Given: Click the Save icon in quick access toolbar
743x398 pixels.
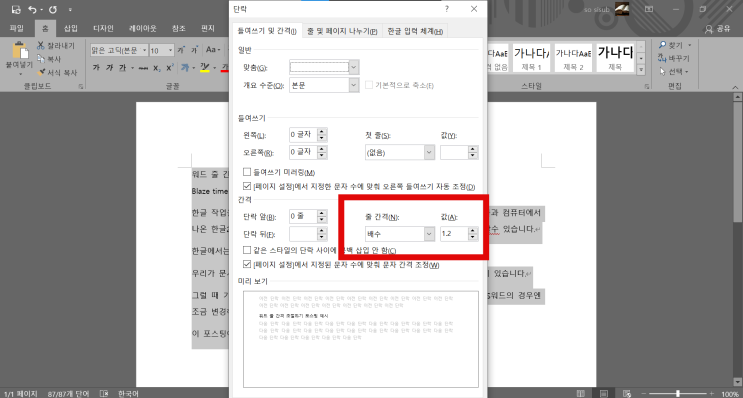Looking at the screenshot, I should click(x=16, y=9).
